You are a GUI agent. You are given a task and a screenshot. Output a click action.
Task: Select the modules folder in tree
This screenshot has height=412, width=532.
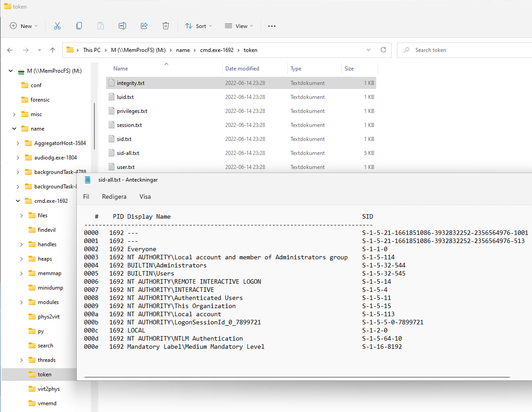(48, 302)
